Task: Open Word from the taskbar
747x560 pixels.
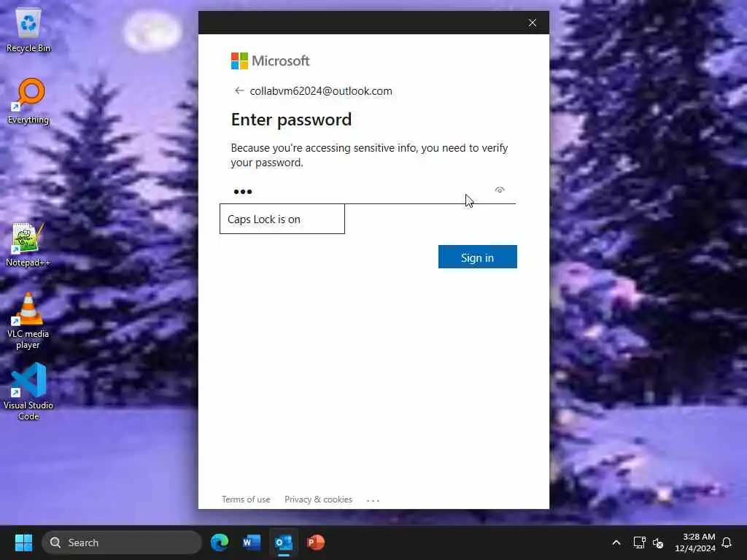Action: [252, 542]
